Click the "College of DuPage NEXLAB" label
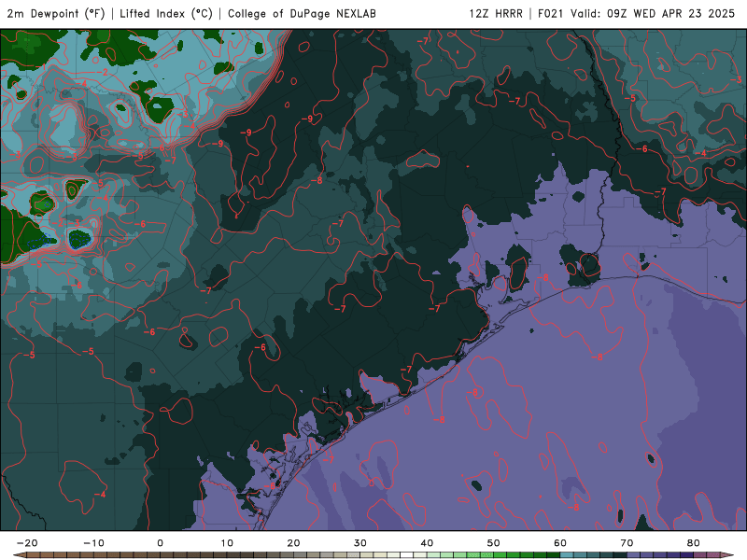The image size is (747, 560). point(302,14)
